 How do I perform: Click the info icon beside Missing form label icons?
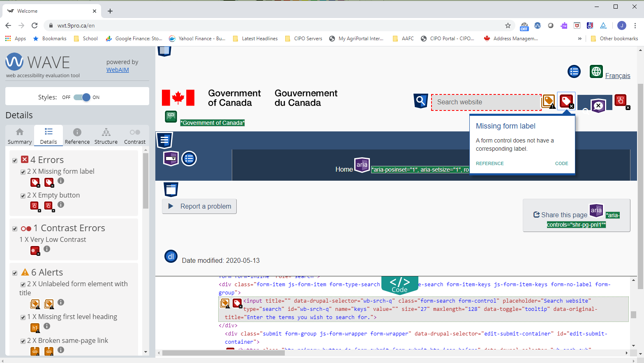[x=61, y=181]
